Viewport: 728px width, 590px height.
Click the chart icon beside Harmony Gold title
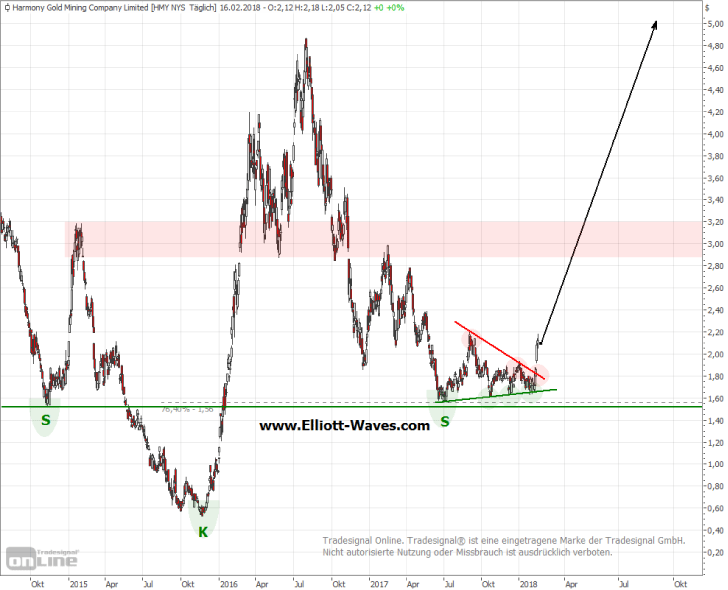pos(7,8)
